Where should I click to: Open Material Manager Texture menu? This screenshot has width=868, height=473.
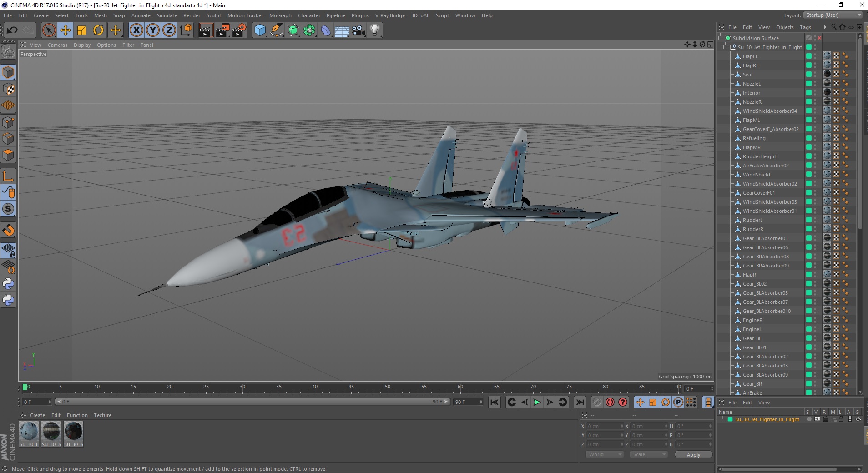point(102,415)
